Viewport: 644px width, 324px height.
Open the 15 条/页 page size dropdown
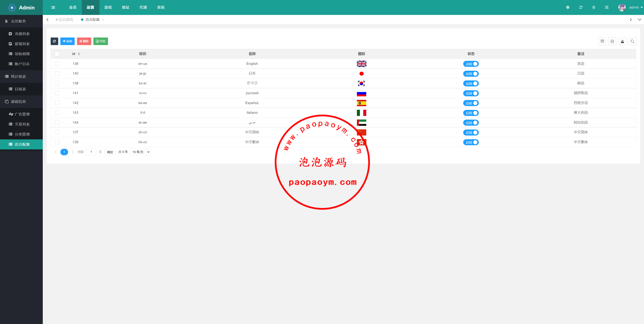click(x=140, y=152)
